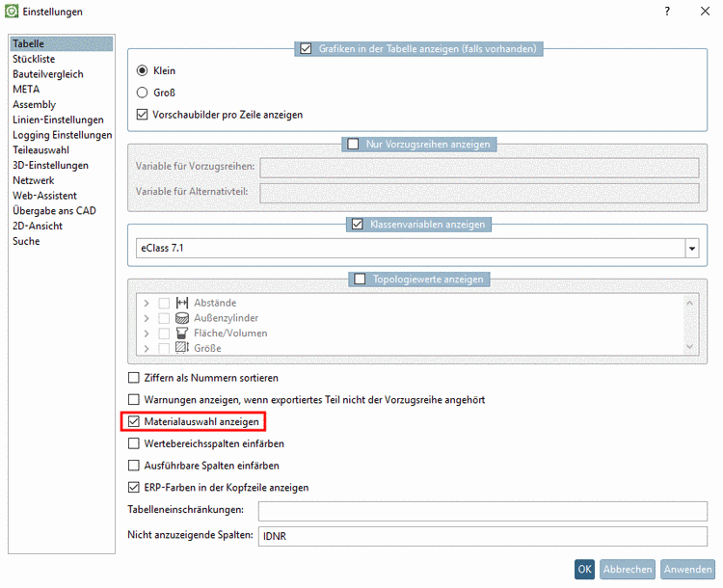Select the Groß radio button
Screen dimensions: 723x588
143,94
